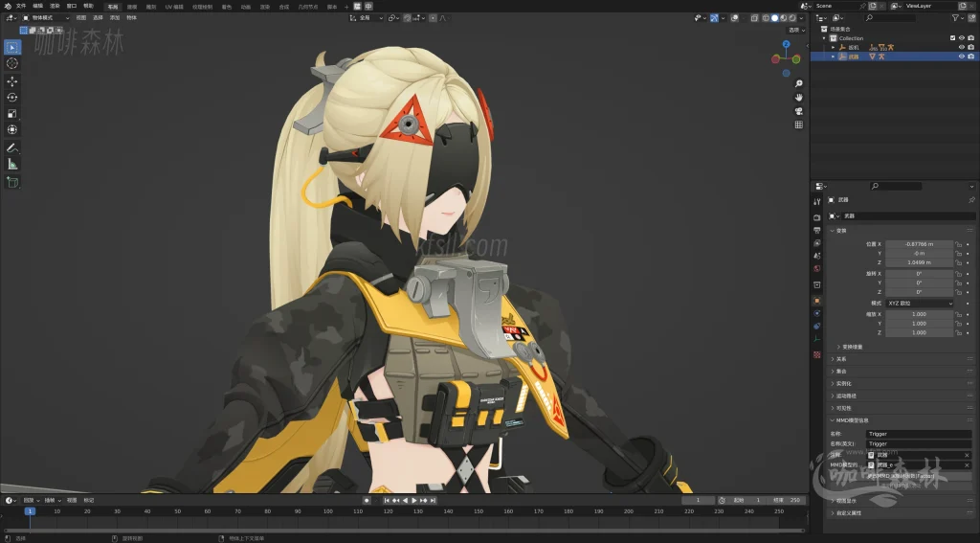Switch to the 几何节点 workspace tab
Image resolution: width=980 pixels, height=543 pixels.
tap(307, 7)
